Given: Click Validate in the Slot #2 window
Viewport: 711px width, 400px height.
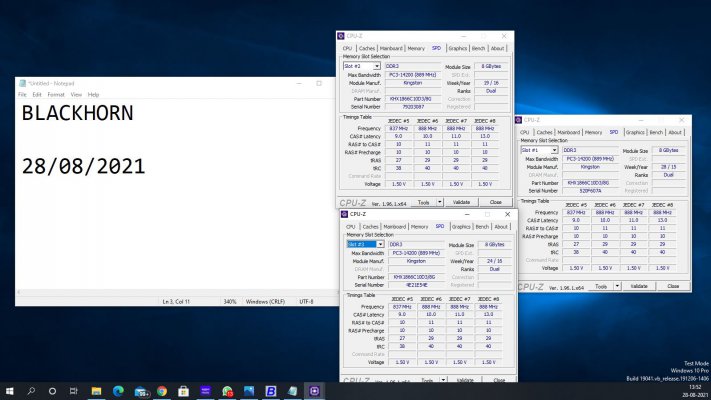Looking at the screenshot, I should (461, 202).
